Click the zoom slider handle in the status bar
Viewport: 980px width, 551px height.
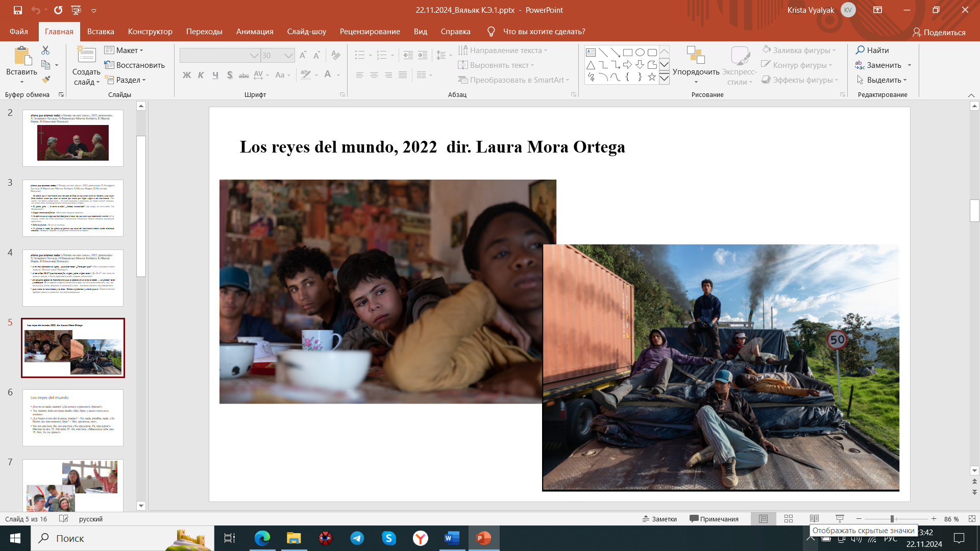[x=892, y=519]
